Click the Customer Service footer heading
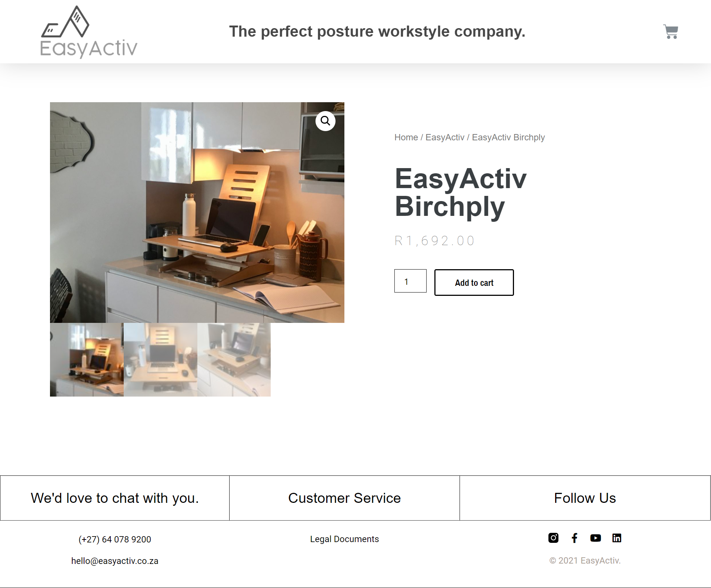The height and width of the screenshot is (588, 711). pos(344,498)
